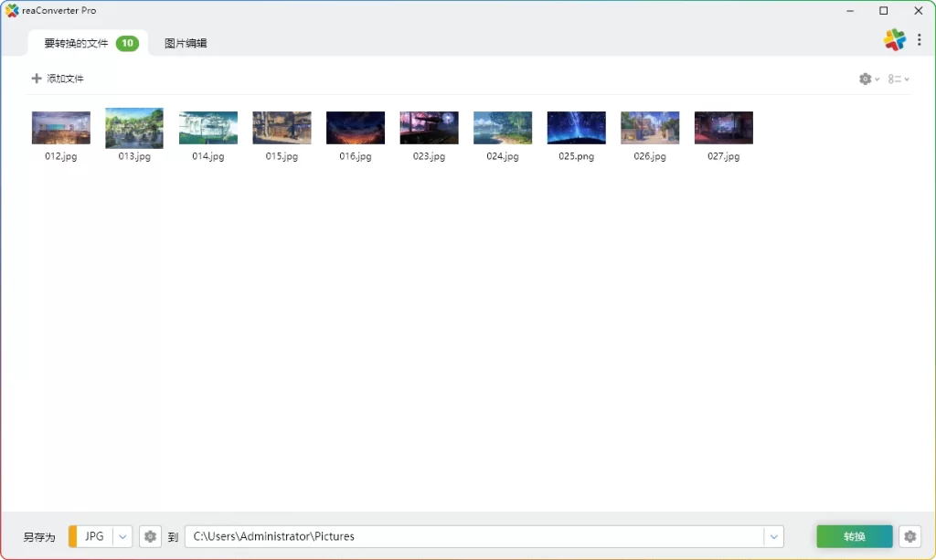Expand the output folder path dropdown
The width and height of the screenshot is (936, 560).
[x=774, y=536]
